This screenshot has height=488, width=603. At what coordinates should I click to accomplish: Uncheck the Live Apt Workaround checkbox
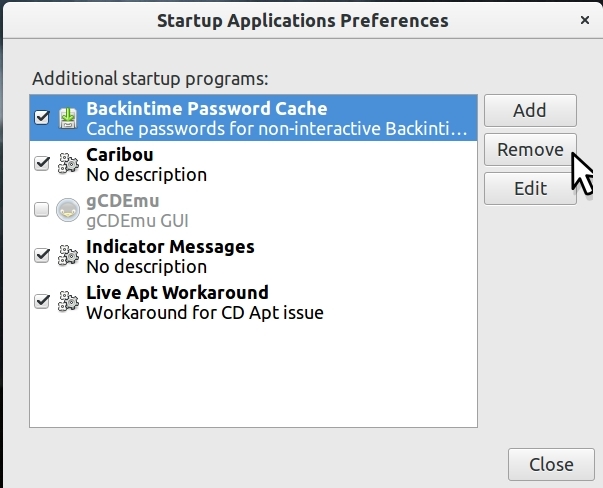tap(42, 302)
